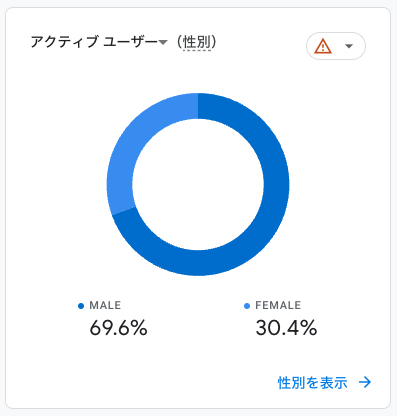Click the underlined 性別 dimension label
This screenshot has width=397, height=416.
point(197,42)
